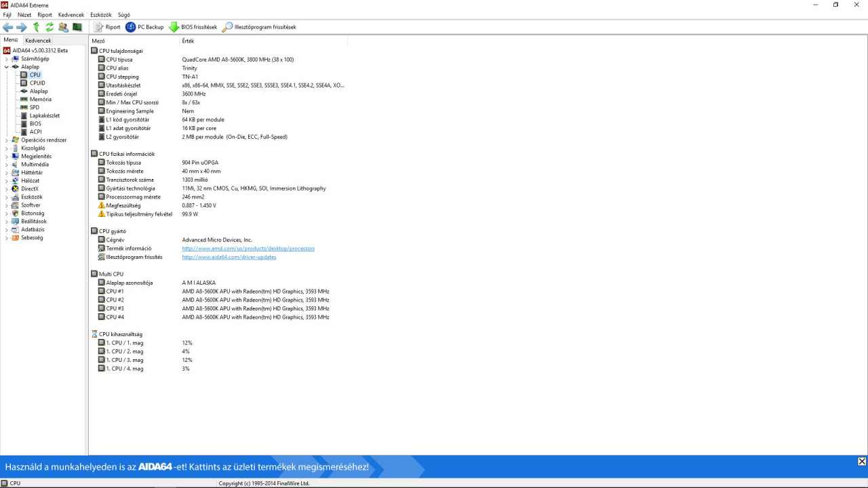The width and height of the screenshot is (868, 488).
Task: Click the Forward navigation arrow
Action: coord(22,27)
